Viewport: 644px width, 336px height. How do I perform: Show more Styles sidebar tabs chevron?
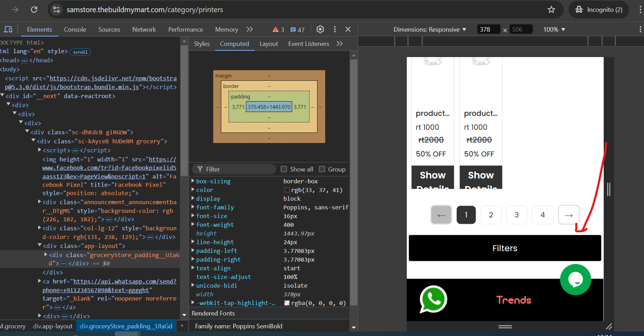340,44
